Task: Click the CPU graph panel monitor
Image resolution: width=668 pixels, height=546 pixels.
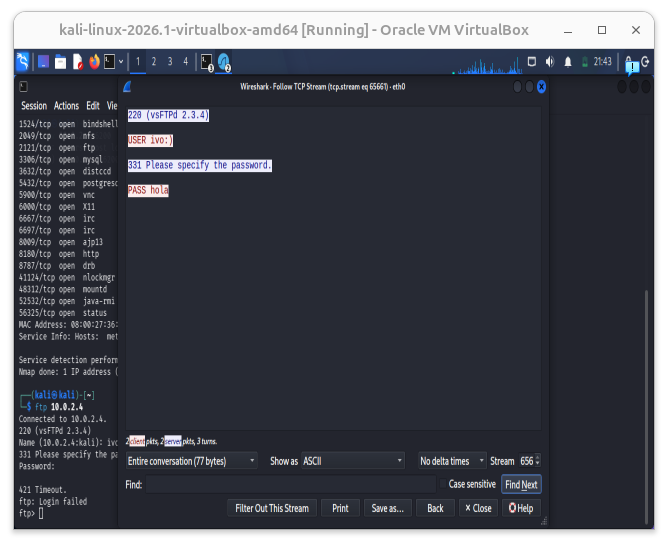Action: (487, 66)
